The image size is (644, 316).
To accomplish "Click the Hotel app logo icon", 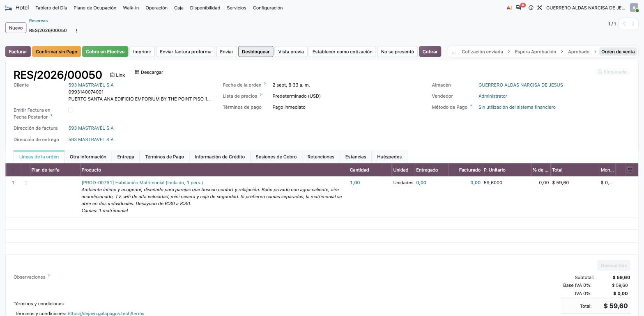I will [8, 8].
